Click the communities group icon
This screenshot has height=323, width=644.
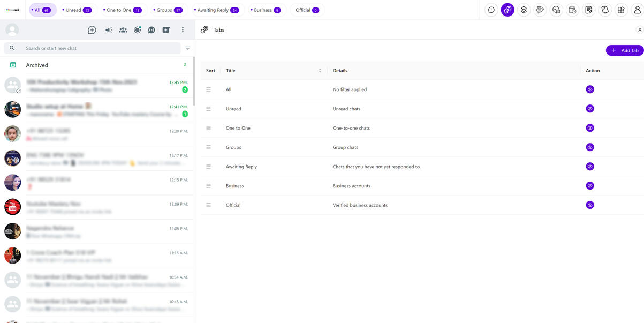(123, 30)
